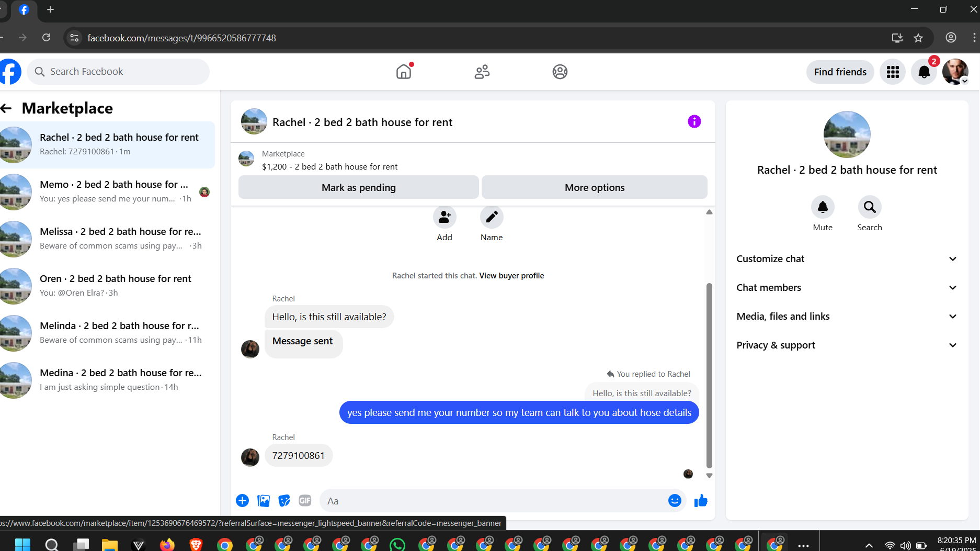This screenshot has width=980, height=551.
Task: Bookmark this page with the star icon
Action: pos(918,38)
